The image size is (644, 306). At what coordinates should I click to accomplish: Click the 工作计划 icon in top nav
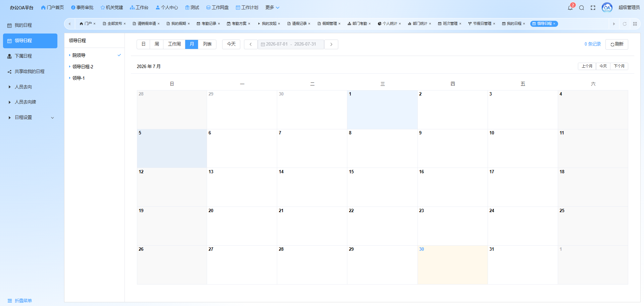[x=238, y=7]
